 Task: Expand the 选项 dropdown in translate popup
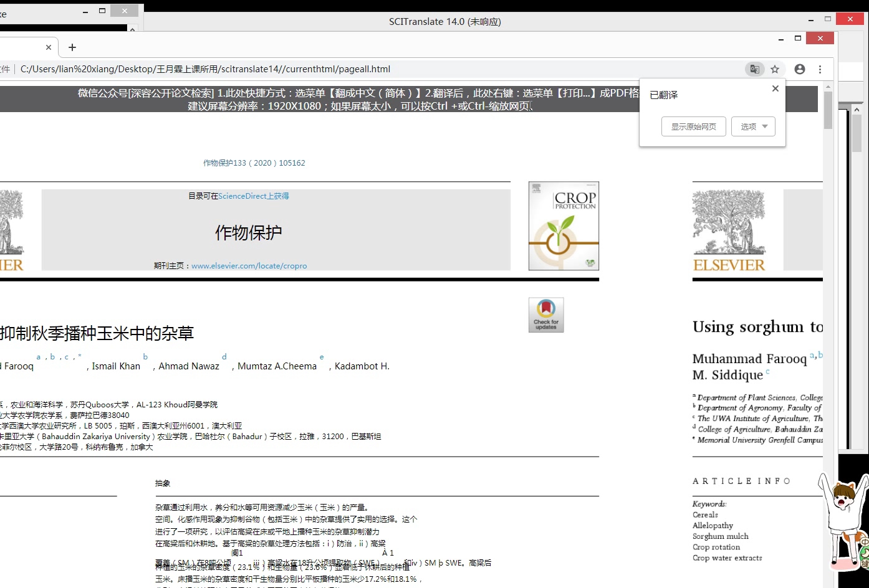coord(754,126)
